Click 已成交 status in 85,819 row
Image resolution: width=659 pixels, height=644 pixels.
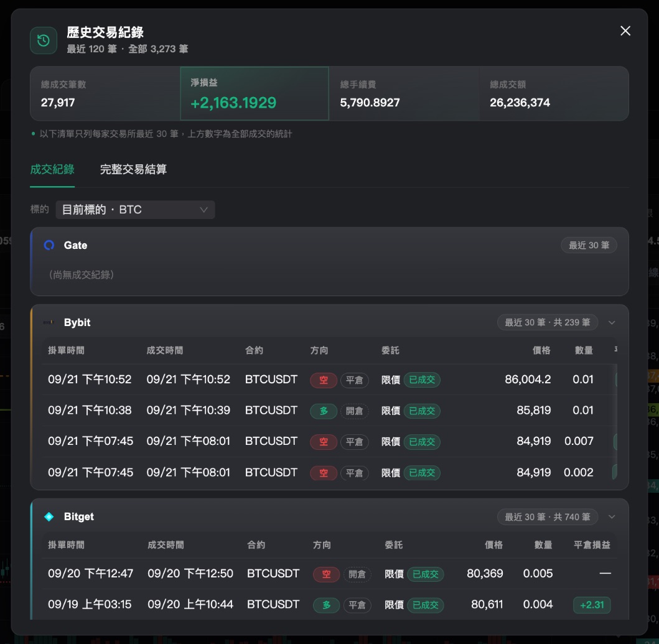422,411
